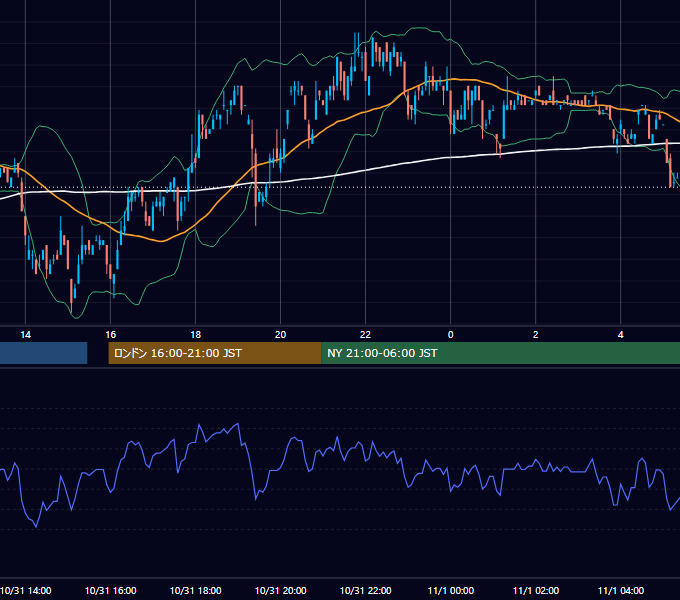This screenshot has width=680, height=600.
Task: Click the 10/31 20:00 time label
Action: 281,590
